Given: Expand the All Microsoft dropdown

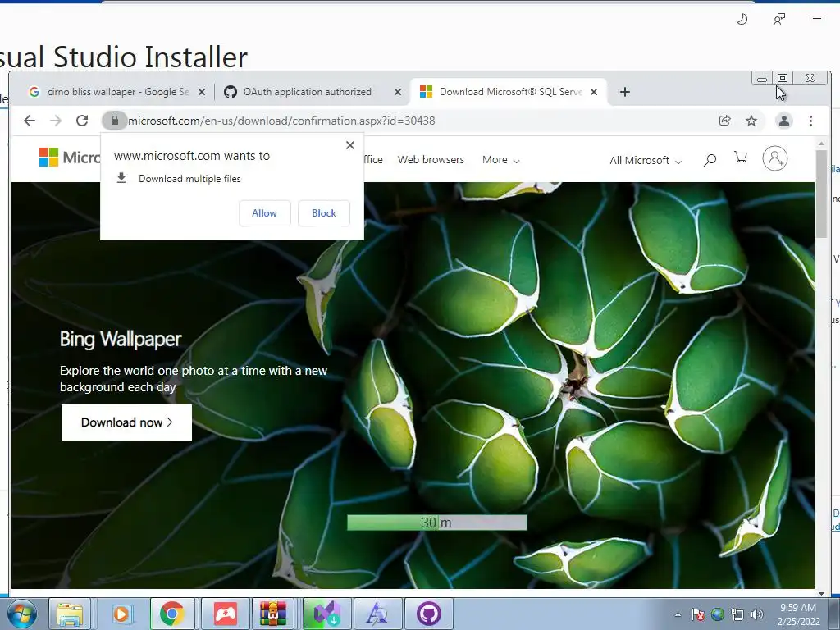Looking at the screenshot, I should click(645, 160).
